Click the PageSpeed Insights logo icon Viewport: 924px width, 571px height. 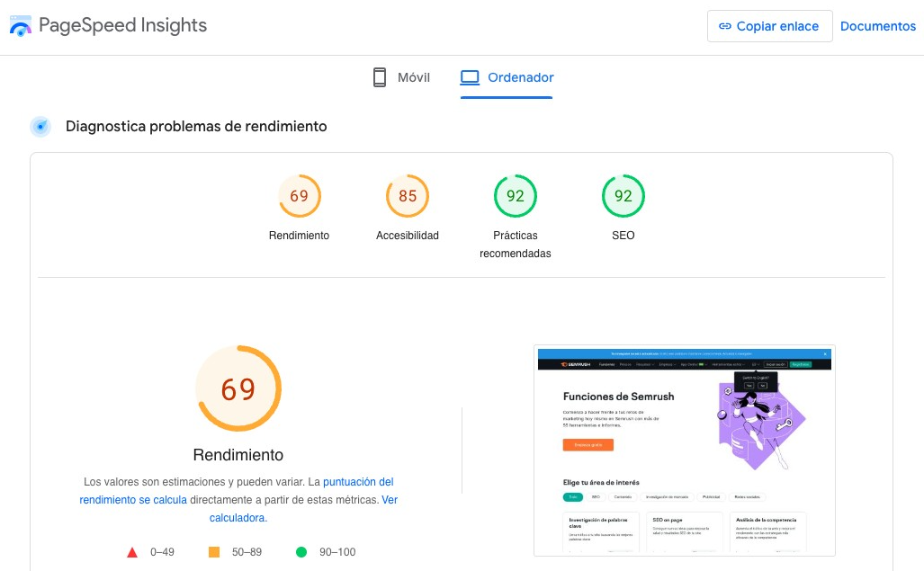21,26
